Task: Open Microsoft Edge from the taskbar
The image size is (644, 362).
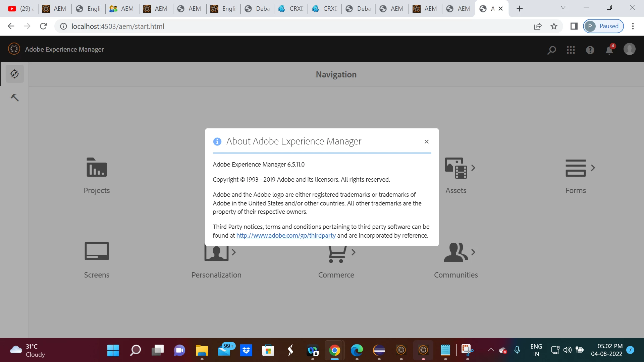Action: click(x=357, y=351)
